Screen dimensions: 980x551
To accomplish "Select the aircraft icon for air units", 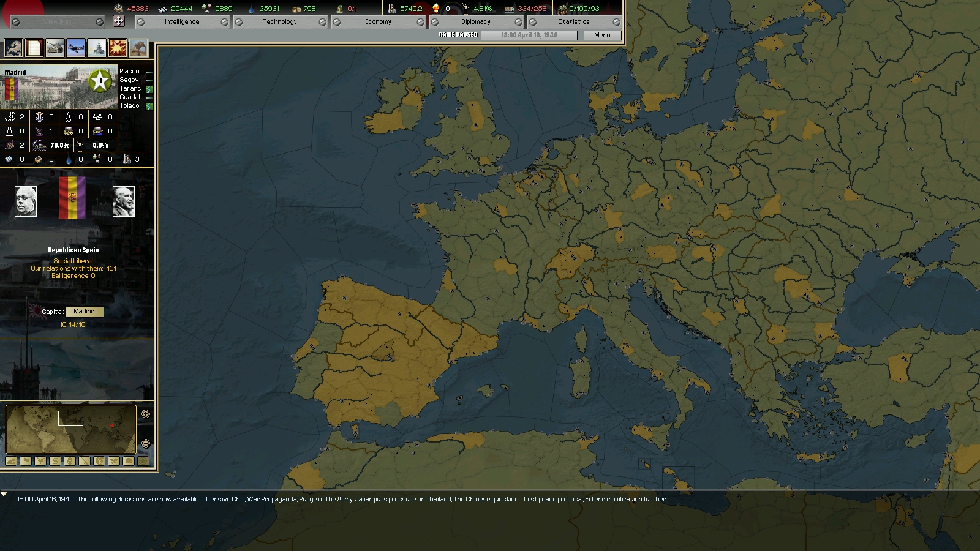I will [x=75, y=47].
